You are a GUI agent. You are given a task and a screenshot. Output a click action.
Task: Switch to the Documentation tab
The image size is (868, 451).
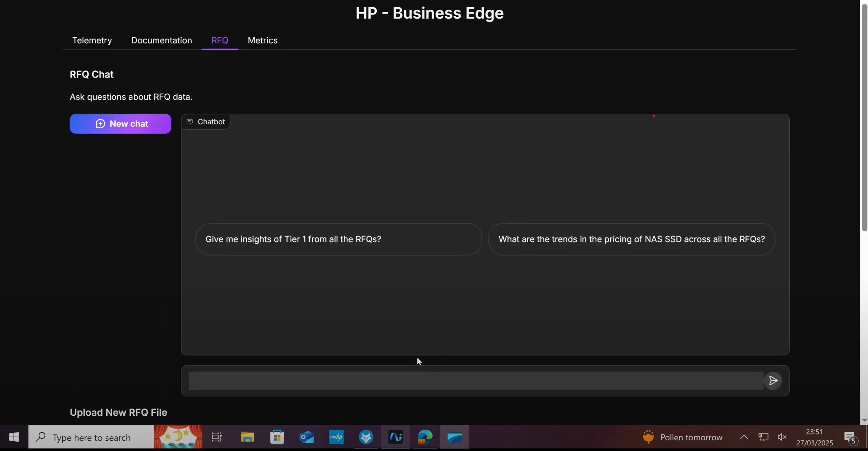(x=161, y=40)
